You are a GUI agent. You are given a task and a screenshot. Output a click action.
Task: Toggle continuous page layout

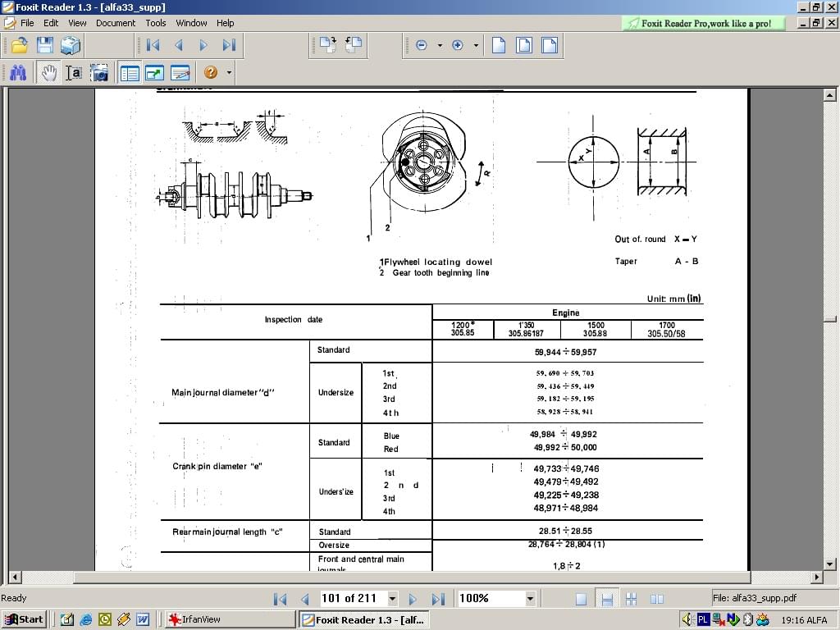(x=607, y=599)
